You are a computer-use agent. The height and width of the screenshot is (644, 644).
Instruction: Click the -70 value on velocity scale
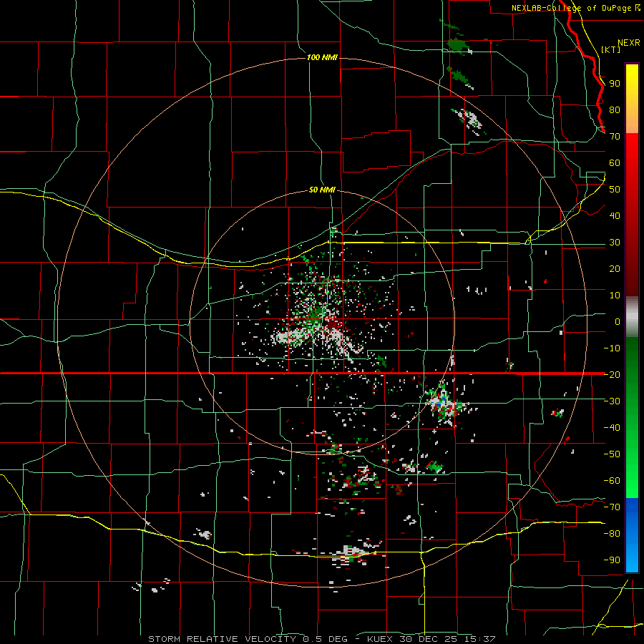(x=612, y=507)
